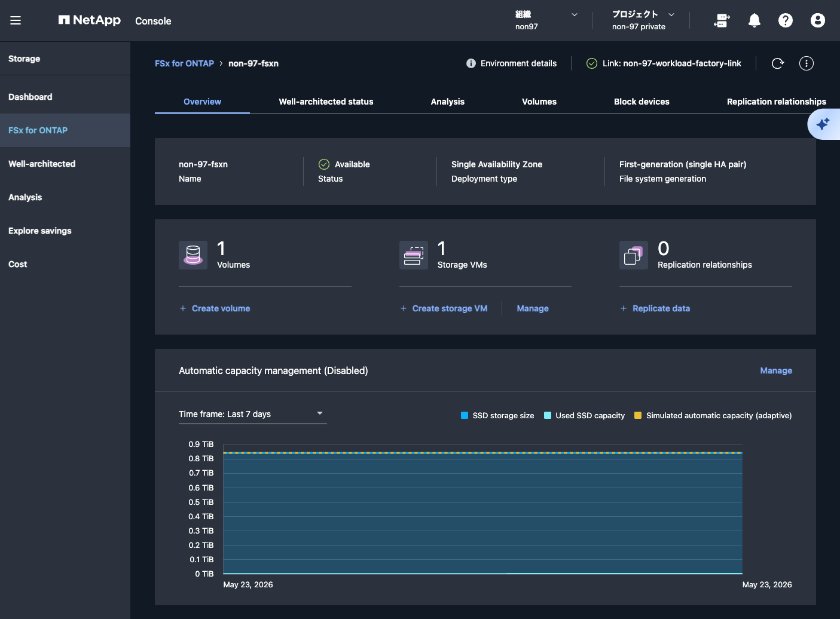Open the notifications bell
Screen dimensions: 840x619
point(755,20)
